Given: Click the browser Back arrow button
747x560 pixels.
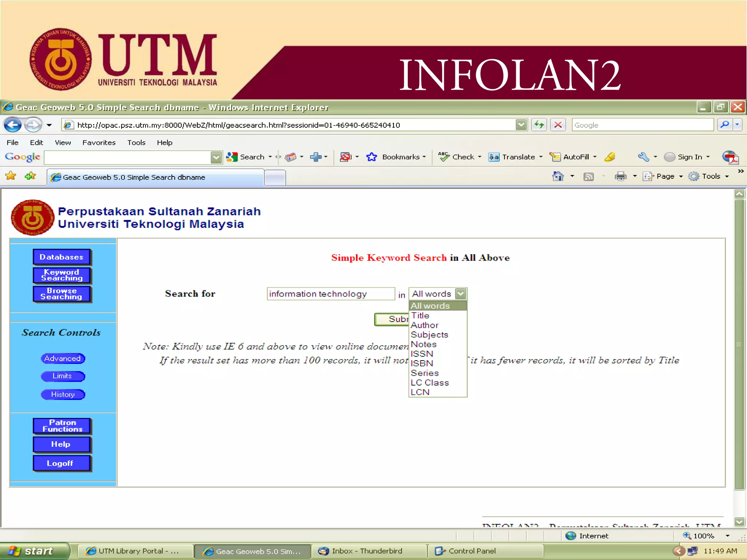Looking at the screenshot, I should tap(13, 125).
